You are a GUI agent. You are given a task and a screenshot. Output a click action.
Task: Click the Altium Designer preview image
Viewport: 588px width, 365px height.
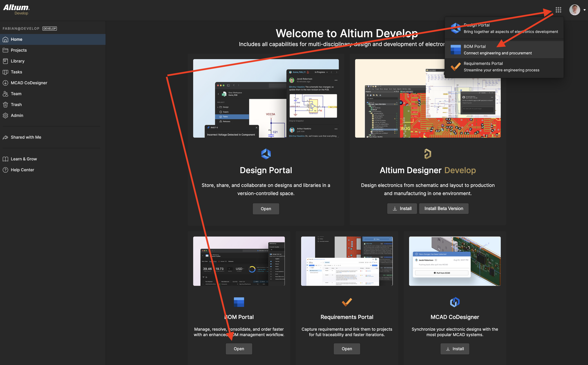point(428,99)
